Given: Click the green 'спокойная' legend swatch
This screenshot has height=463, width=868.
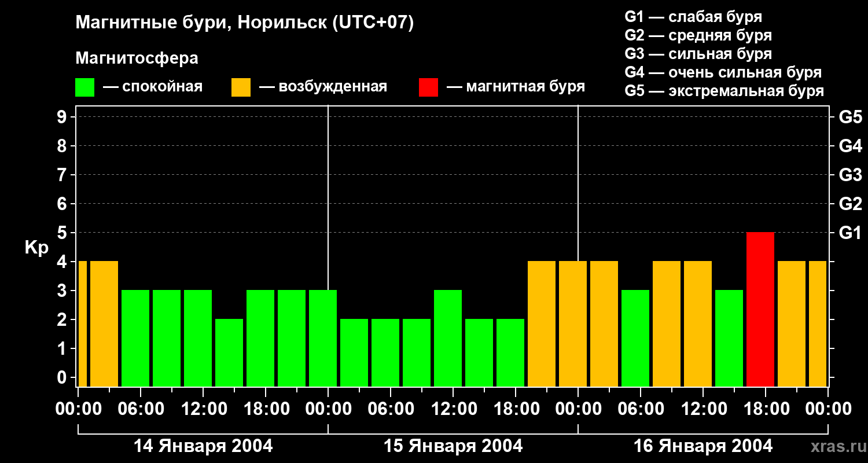Looking at the screenshot, I should coord(85,87).
